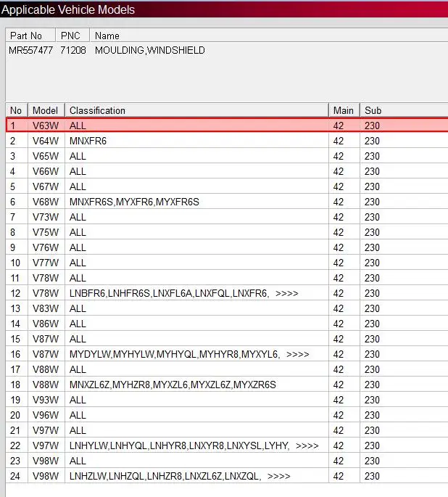Click classification starting LNHYLW,LNHYQL
The image size is (448, 497).
[179, 445]
